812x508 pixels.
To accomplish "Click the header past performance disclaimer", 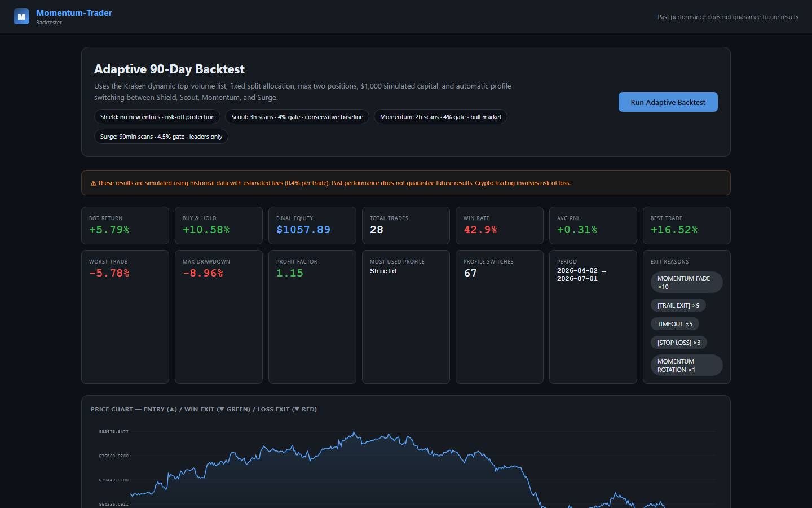I will click(x=728, y=17).
